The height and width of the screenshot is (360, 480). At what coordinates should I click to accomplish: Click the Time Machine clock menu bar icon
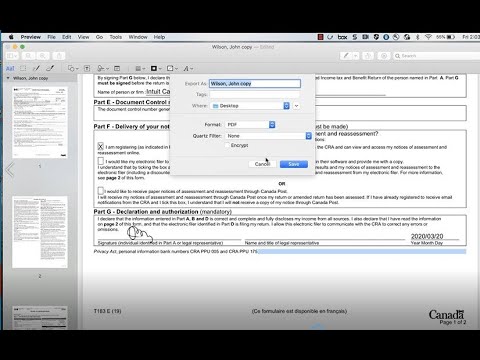click(396, 37)
